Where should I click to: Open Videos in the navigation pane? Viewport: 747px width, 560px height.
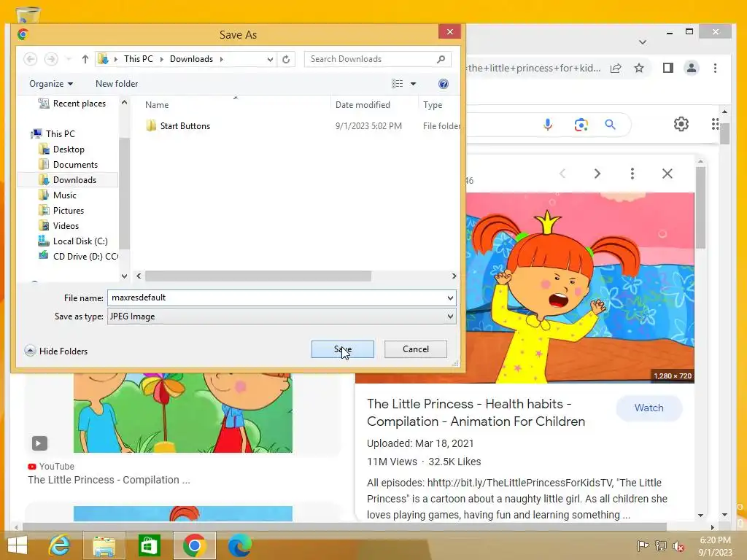click(58, 225)
